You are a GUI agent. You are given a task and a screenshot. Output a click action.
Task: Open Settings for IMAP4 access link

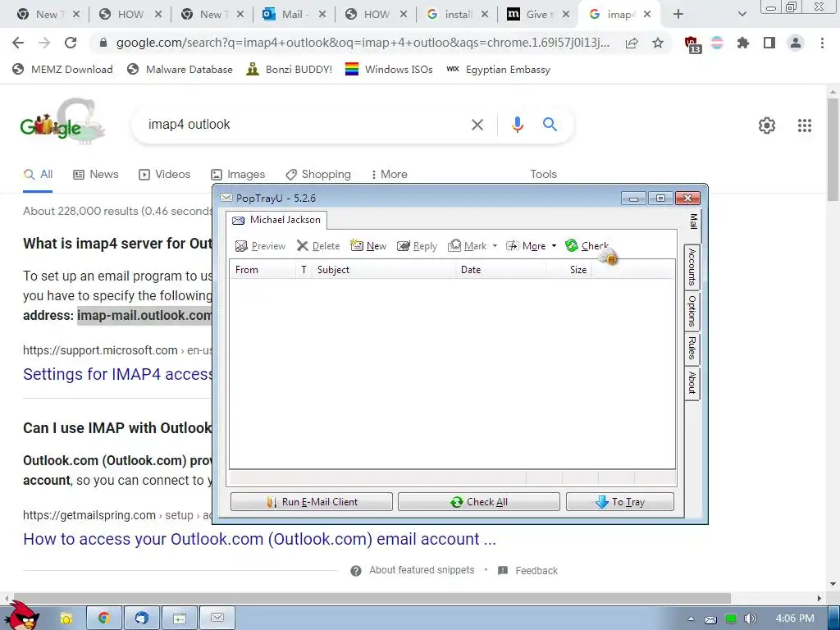pos(117,374)
